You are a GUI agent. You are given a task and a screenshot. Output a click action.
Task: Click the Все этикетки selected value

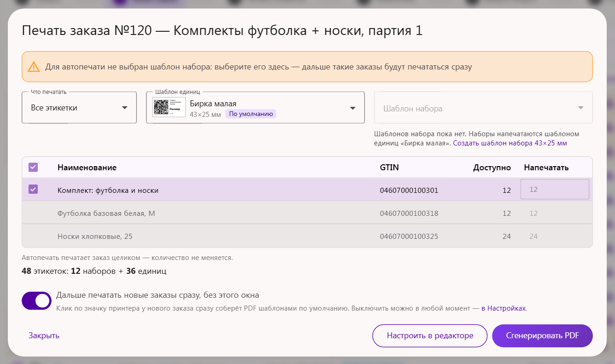pyautogui.click(x=54, y=108)
